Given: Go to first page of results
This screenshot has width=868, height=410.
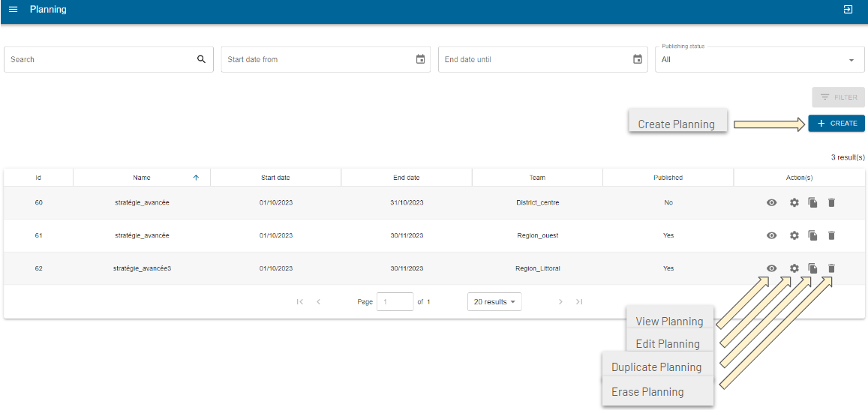Looking at the screenshot, I should [x=299, y=301].
